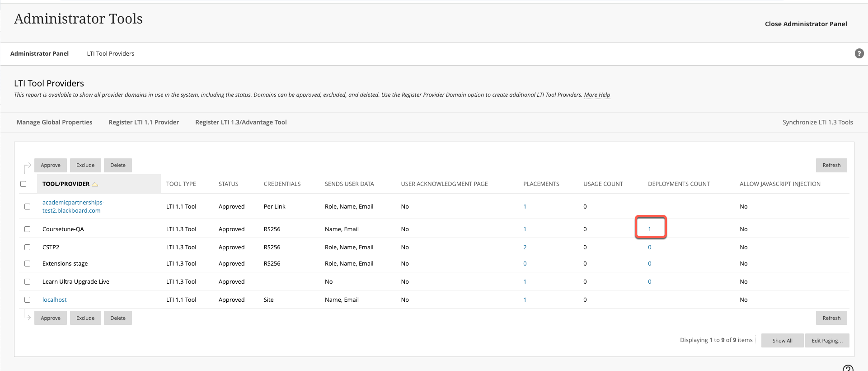Open academicpartnerships placements count link
Image resolution: width=868 pixels, height=371 pixels.
[x=525, y=206]
